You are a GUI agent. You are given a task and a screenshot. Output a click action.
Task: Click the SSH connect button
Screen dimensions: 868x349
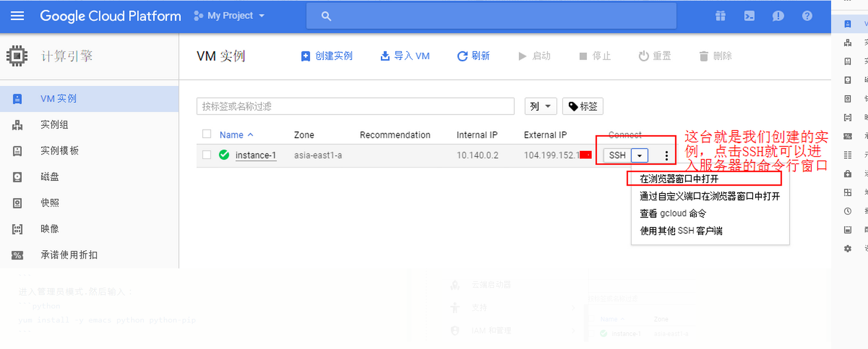[617, 155]
